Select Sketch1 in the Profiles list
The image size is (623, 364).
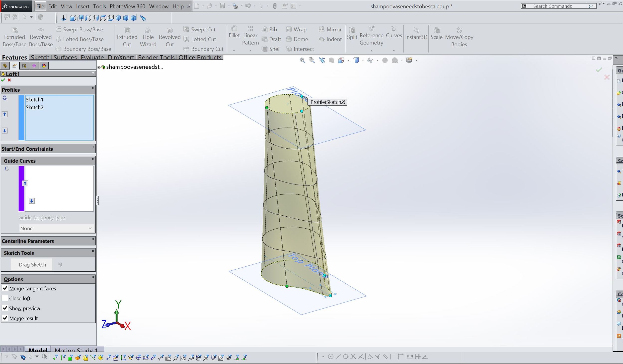(34, 100)
